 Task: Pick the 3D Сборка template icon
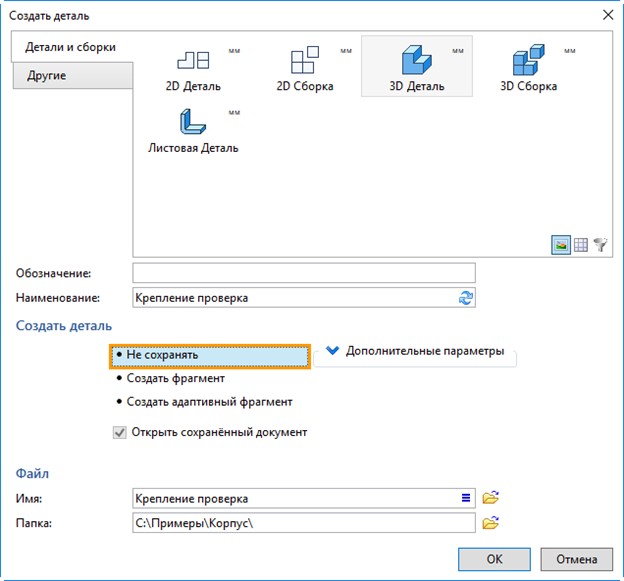tap(528, 60)
